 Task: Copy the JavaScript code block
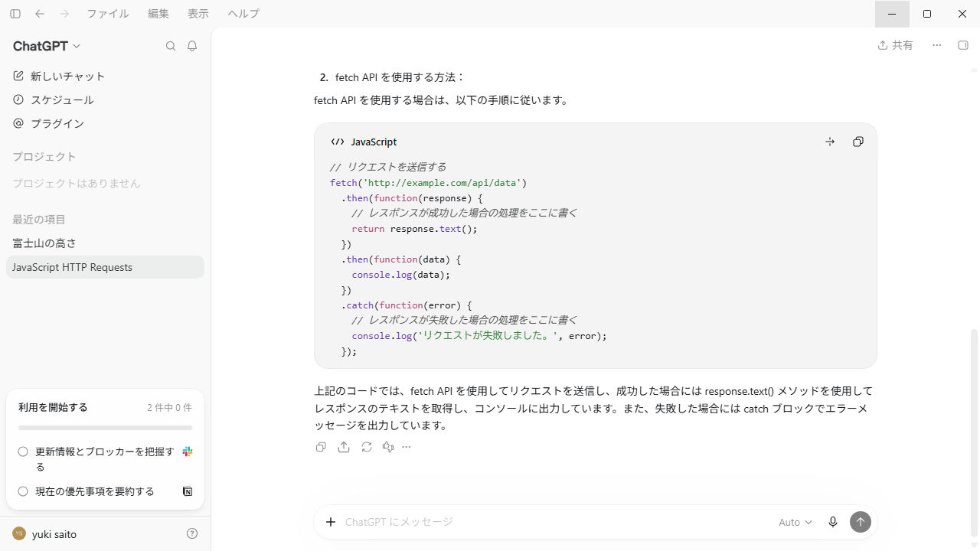point(858,142)
